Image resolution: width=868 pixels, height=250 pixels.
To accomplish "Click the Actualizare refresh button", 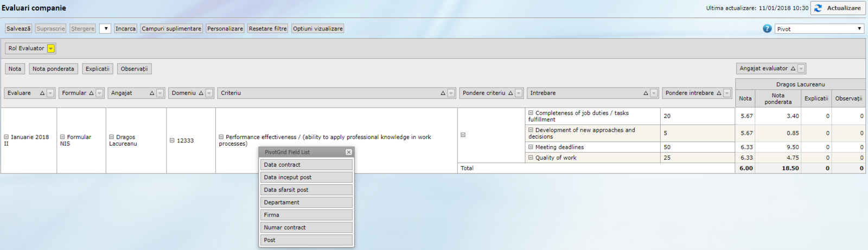I will pos(838,8).
